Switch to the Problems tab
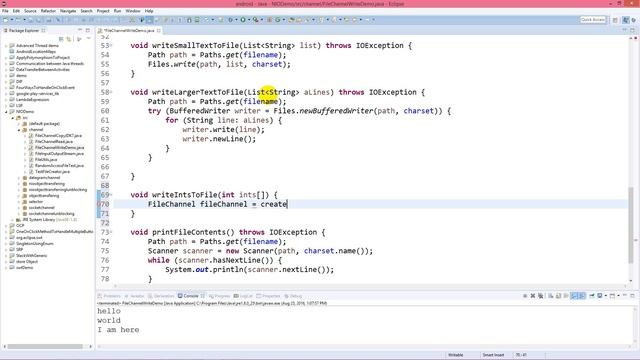This screenshot has width=640, height=360. (109, 296)
